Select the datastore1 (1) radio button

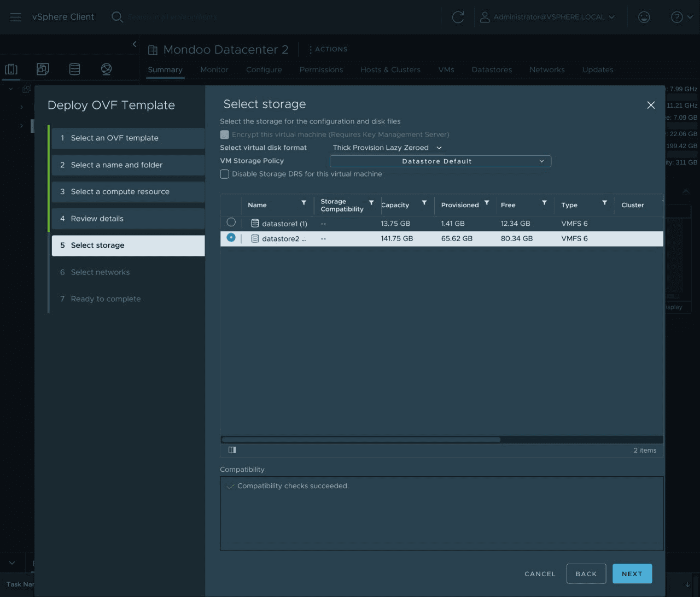click(231, 223)
